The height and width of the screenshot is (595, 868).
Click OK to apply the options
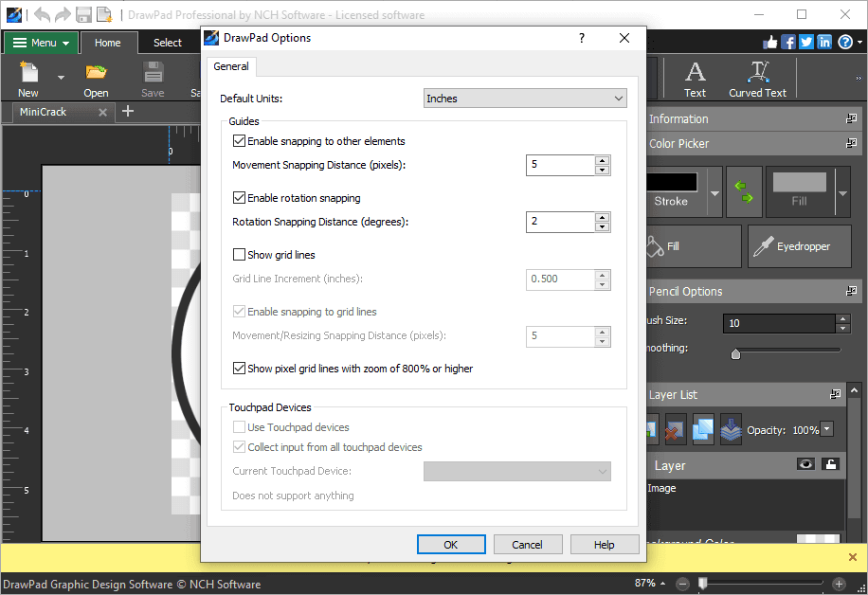click(451, 545)
